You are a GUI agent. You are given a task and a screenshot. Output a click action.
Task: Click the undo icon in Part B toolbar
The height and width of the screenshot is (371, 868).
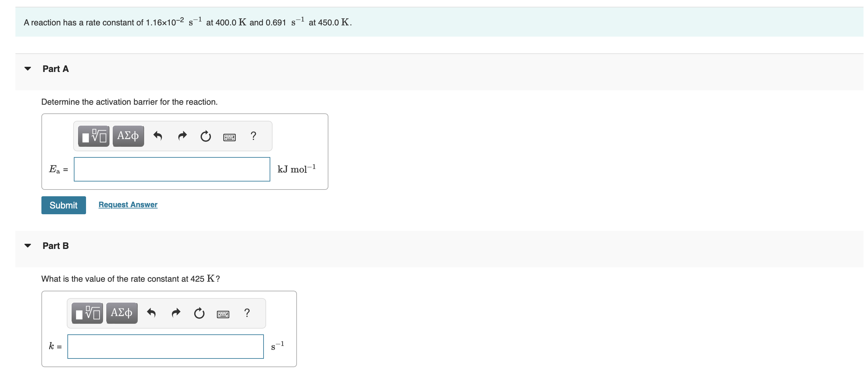coord(152,313)
